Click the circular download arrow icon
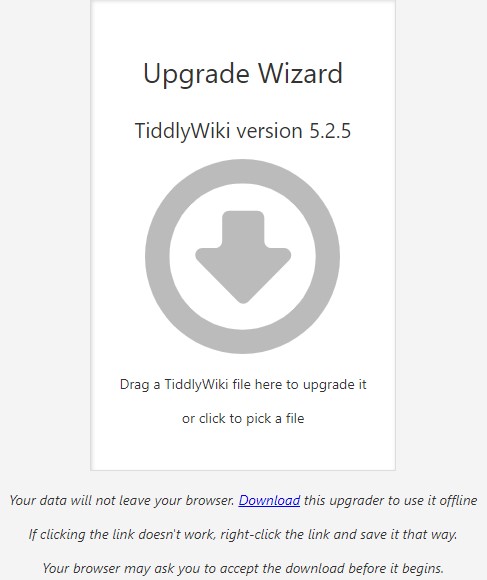 [x=243, y=256]
